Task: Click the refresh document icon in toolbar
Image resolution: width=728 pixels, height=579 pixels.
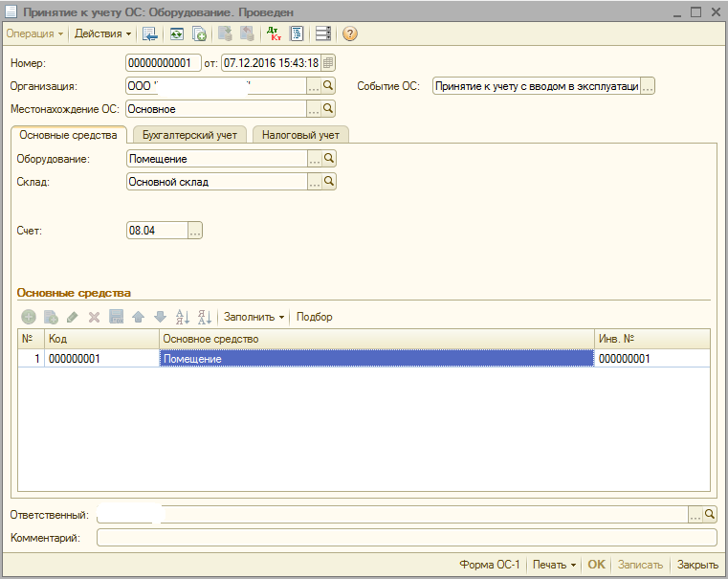Action: (x=176, y=33)
